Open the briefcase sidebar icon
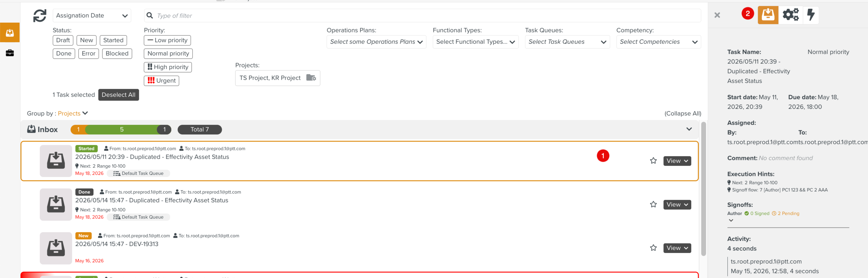Viewport: 868px width, 278px height. 10,53
